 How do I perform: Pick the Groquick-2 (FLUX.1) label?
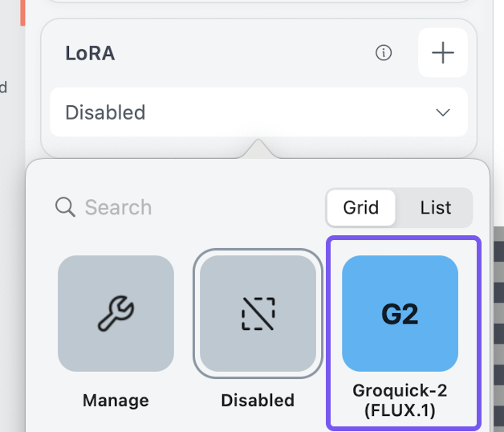400,400
